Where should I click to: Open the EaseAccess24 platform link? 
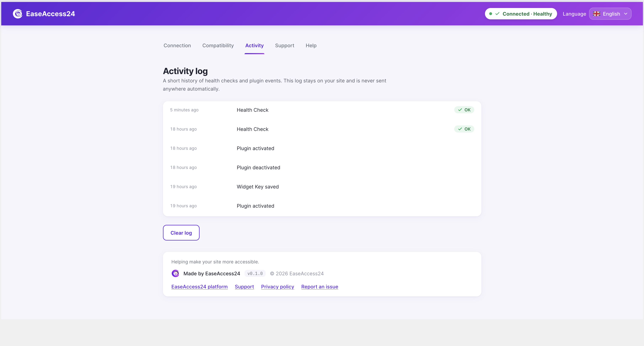pyautogui.click(x=200, y=287)
